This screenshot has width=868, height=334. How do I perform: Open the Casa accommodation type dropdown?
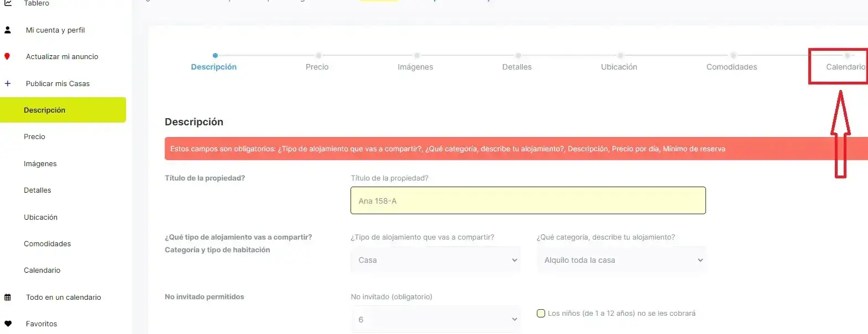(x=435, y=260)
